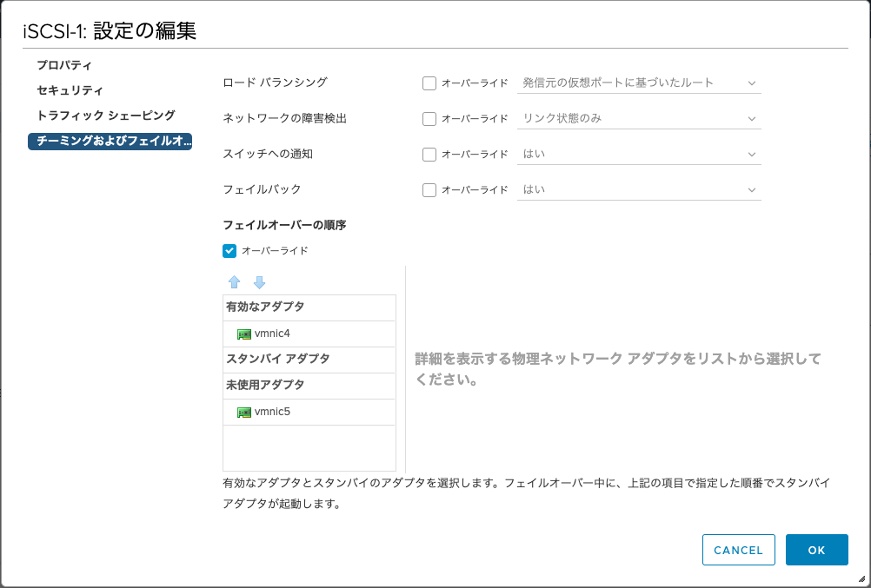The width and height of the screenshot is (871, 588).
Task: Click the vmnic5 network card icon
Action: 244,413
